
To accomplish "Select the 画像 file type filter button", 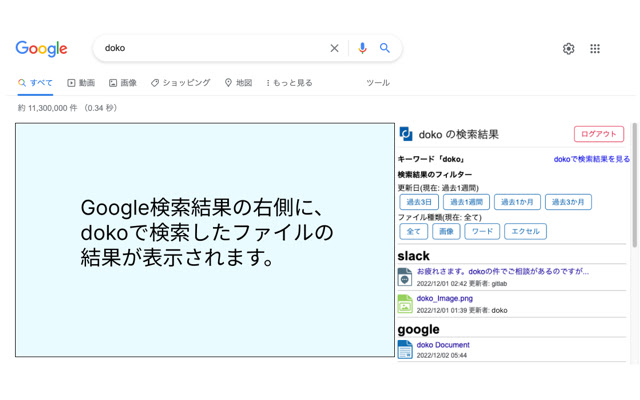I will pyautogui.click(x=446, y=231).
